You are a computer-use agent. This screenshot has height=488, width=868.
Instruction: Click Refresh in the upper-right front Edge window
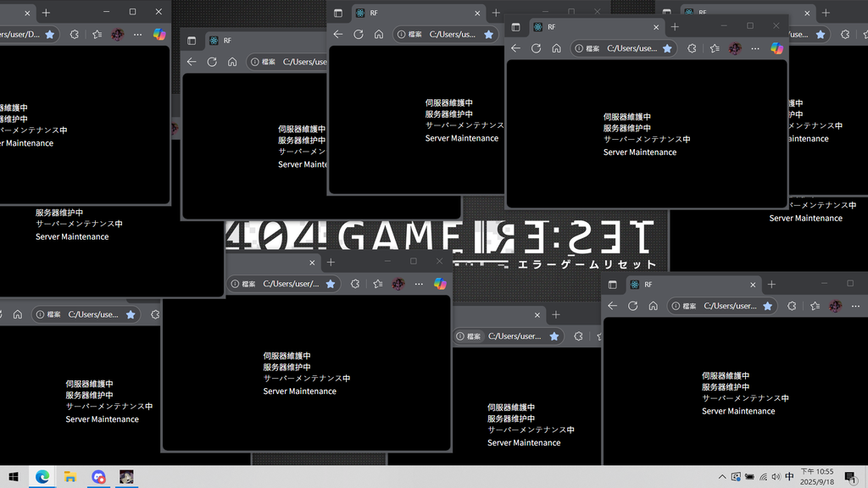[536, 48]
